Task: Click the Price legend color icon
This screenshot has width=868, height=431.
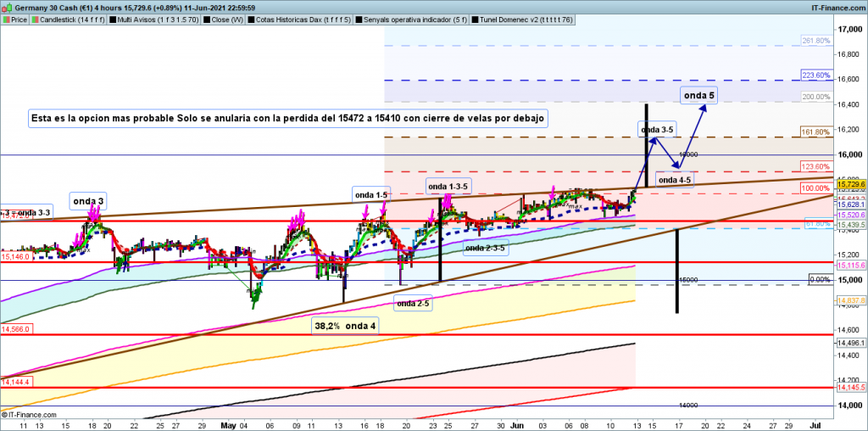Action: (x=5, y=17)
